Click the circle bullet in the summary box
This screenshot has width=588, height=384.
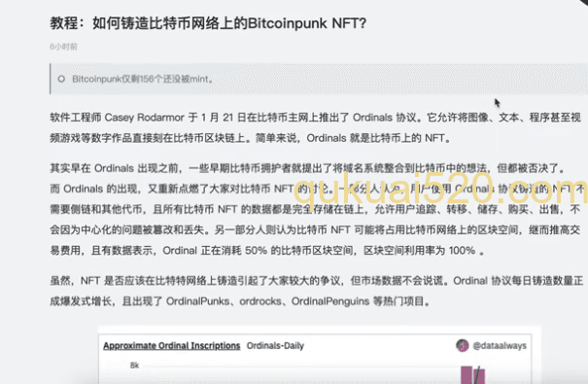(61, 79)
